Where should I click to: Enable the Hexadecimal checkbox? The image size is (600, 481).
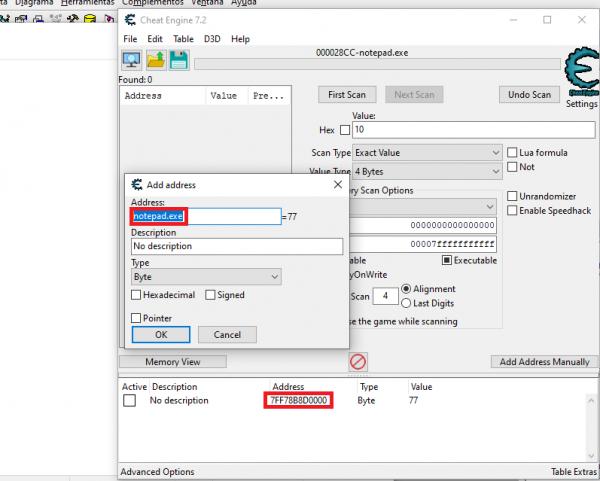tap(136, 295)
